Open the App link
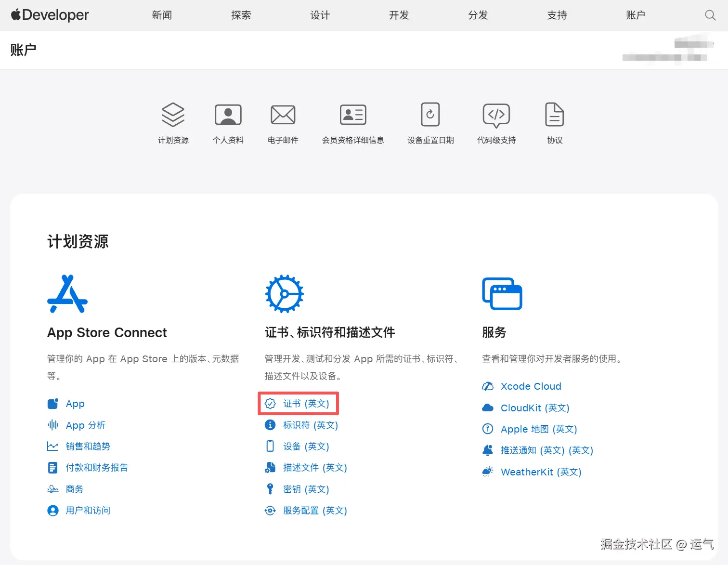This screenshot has width=728, height=565. click(x=75, y=404)
